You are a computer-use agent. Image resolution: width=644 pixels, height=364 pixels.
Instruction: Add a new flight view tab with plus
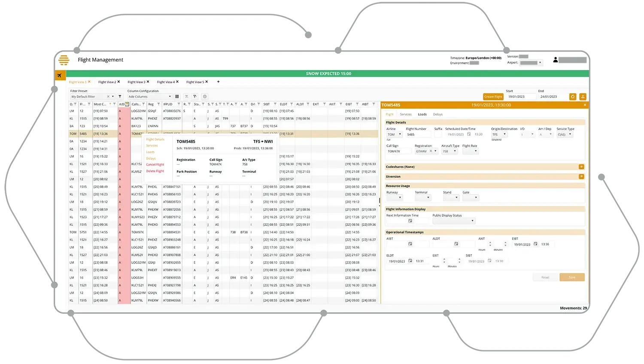(x=218, y=82)
